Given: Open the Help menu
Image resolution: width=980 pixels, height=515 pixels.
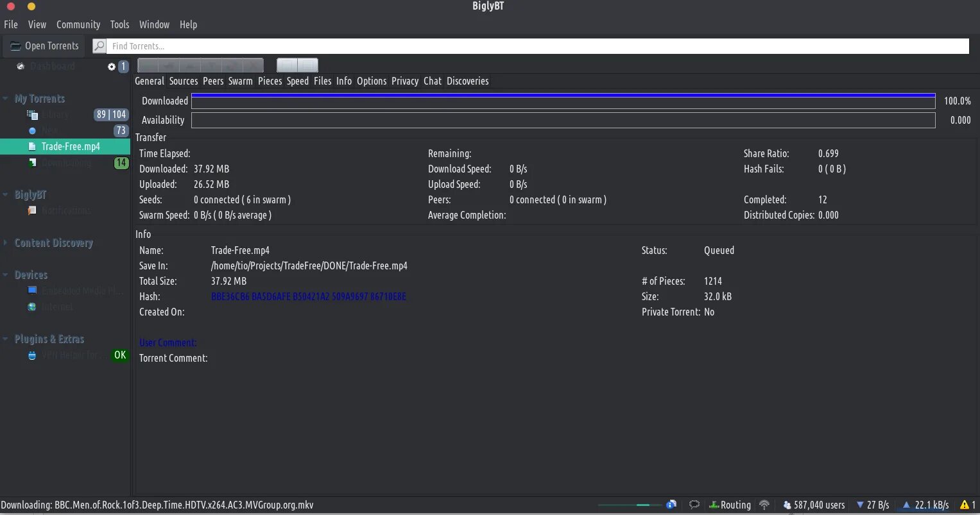Looking at the screenshot, I should pos(188,24).
